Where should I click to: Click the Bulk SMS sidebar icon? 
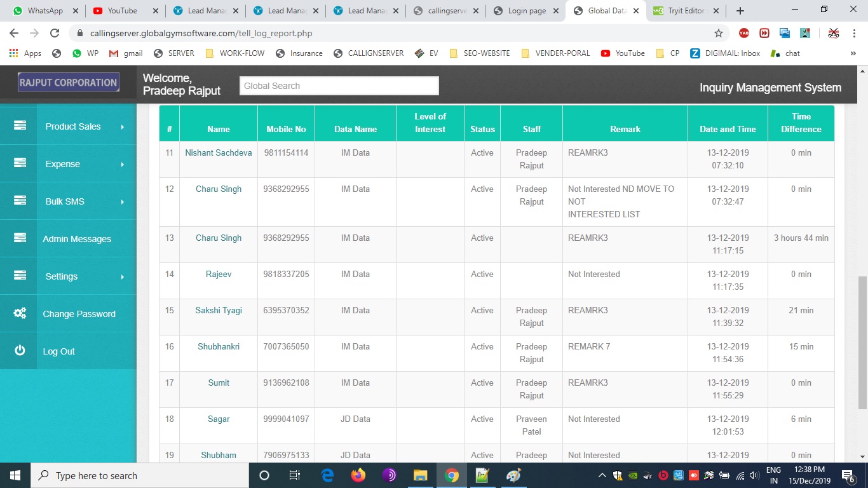click(20, 201)
